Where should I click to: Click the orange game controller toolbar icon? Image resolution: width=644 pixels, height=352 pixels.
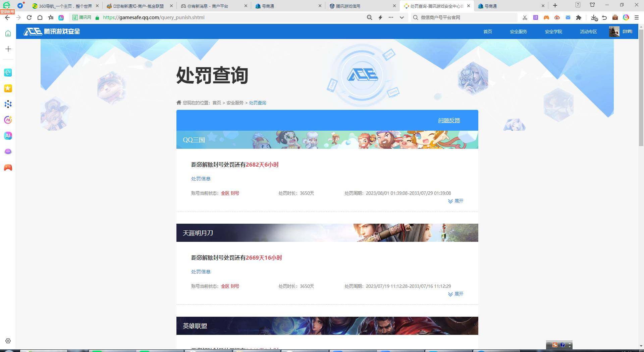546,17
